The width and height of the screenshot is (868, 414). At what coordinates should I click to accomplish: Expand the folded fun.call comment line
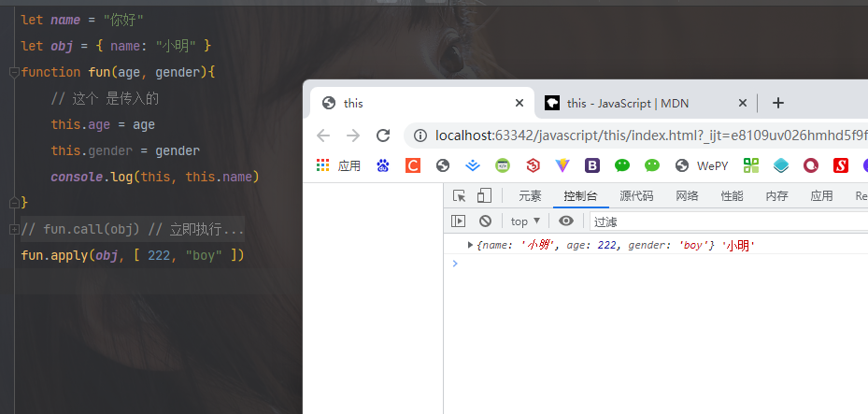[x=14, y=230]
